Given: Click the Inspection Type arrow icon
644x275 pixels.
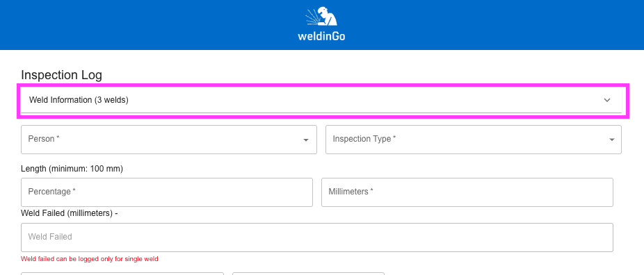Looking at the screenshot, I should tap(611, 140).
